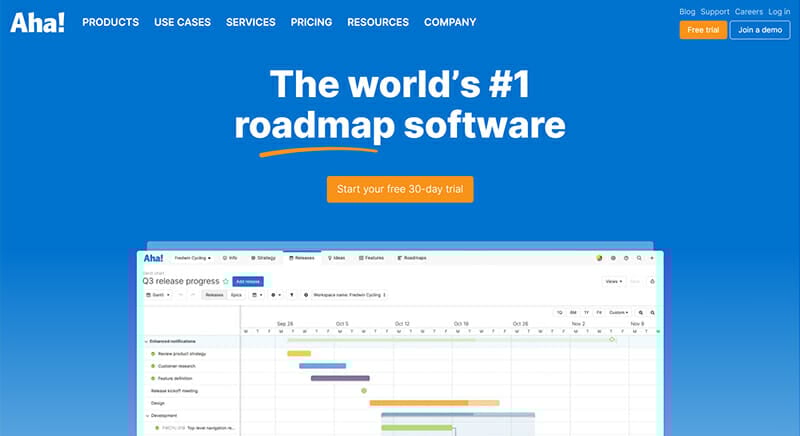Click the user avatar icon in the preview
This screenshot has width=800, height=436.
(x=599, y=258)
